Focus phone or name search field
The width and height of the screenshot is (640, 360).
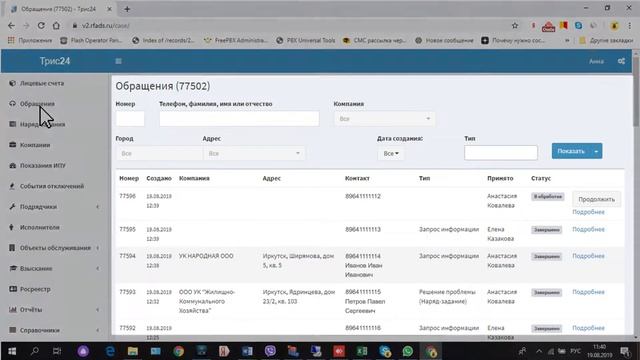(239, 119)
